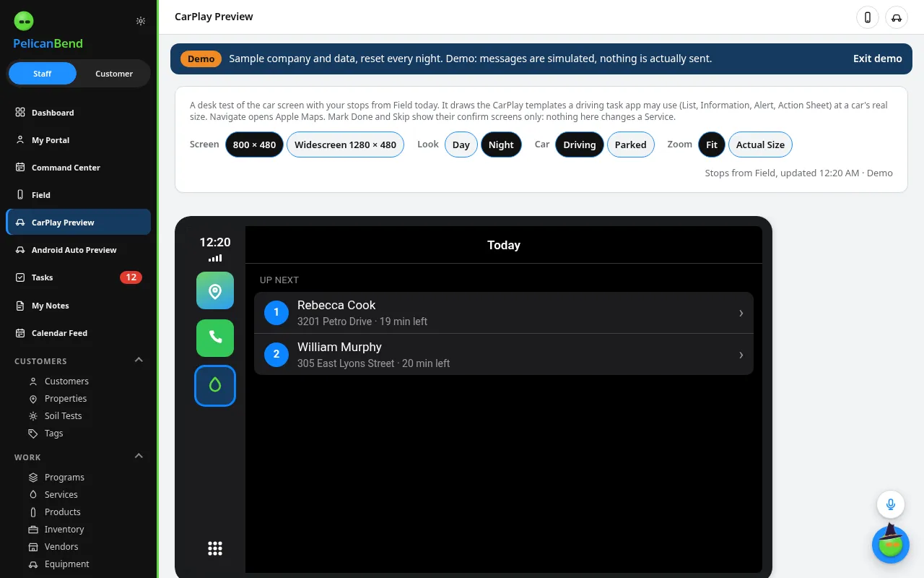The image size is (924, 578).
Task: Set car state to Parked
Action: coord(631,144)
